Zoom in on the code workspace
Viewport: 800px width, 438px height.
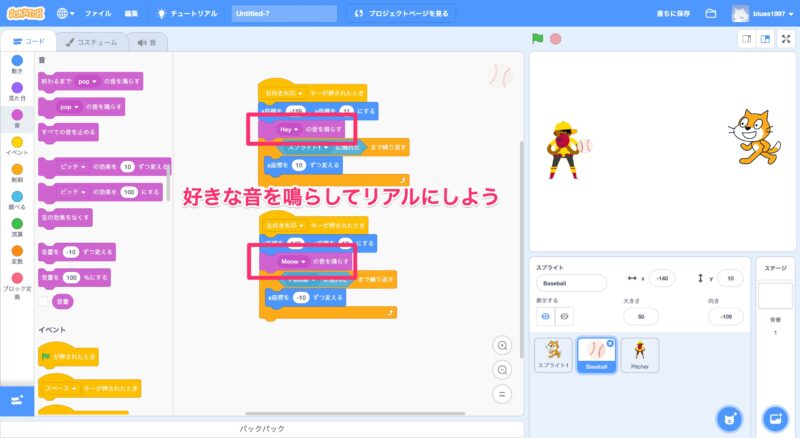click(x=503, y=345)
